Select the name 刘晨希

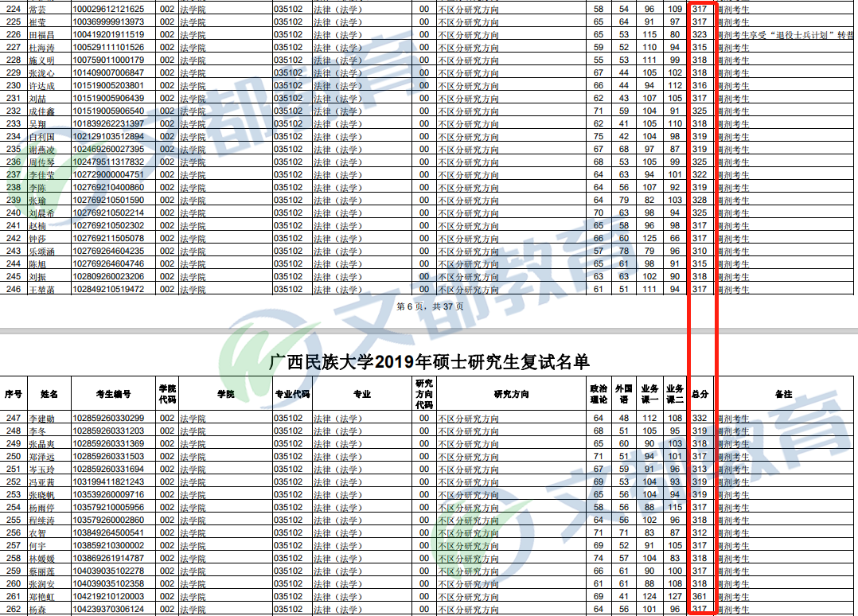pyautogui.click(x=41, y=213)
